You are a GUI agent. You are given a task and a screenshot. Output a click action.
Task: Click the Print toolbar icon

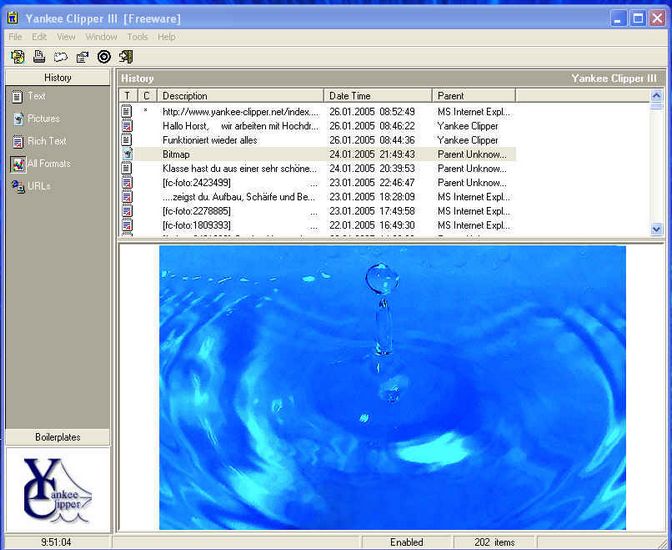tap(39, 57)
